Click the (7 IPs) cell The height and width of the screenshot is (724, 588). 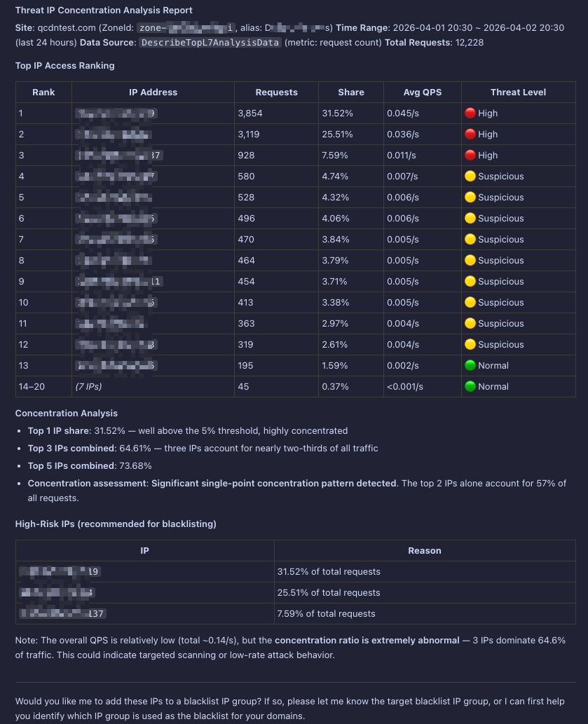point(89,386)
